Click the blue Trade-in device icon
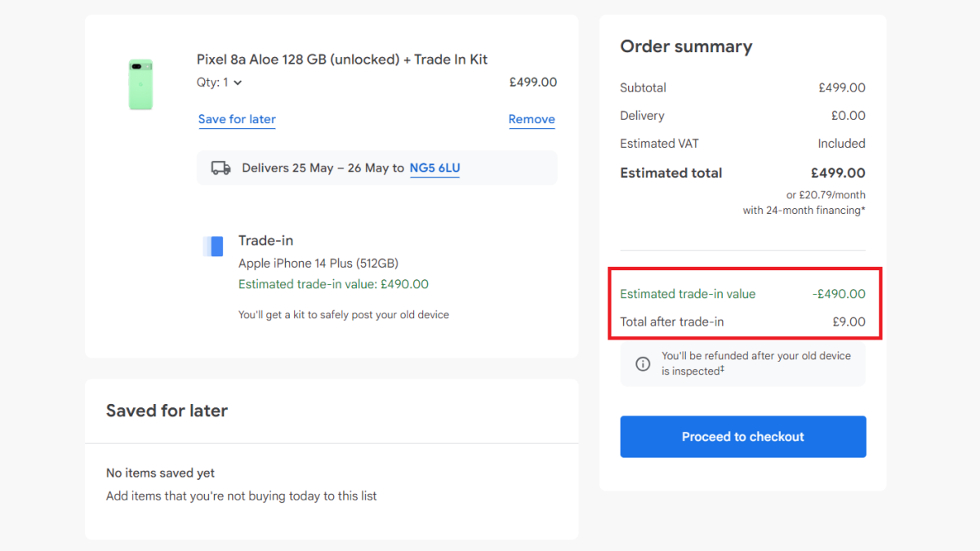The image size is (980, 551). pos(214,247)
